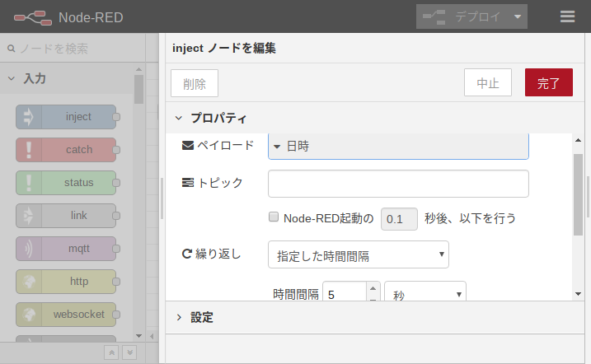Screen dimensions: 591x364
Task: Collapse the 入力 palette category
Action: (12, 79)
